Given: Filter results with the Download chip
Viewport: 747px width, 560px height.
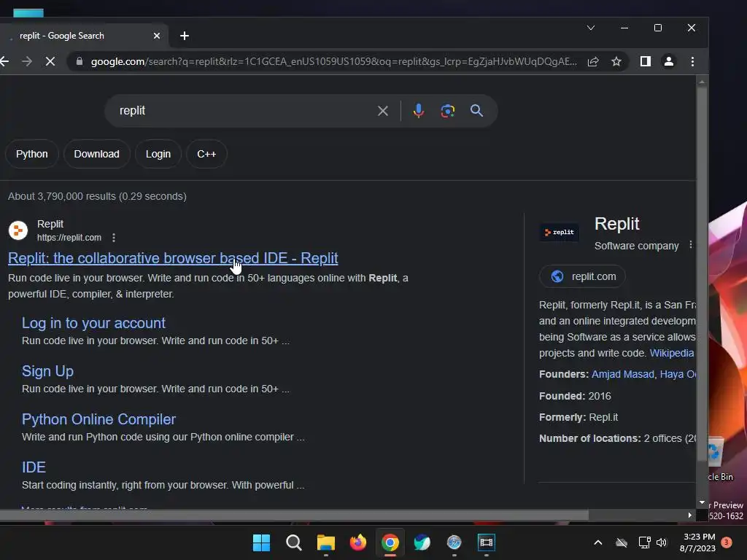Looking at the screenshot, I should point(96,154).
